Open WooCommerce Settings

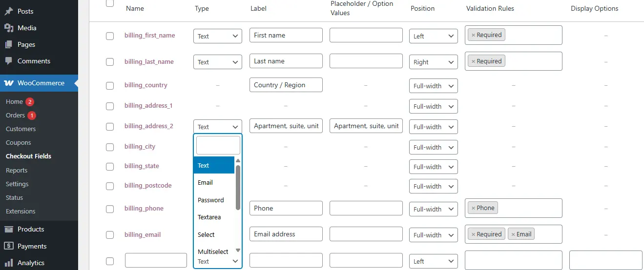tap(17, 184)
